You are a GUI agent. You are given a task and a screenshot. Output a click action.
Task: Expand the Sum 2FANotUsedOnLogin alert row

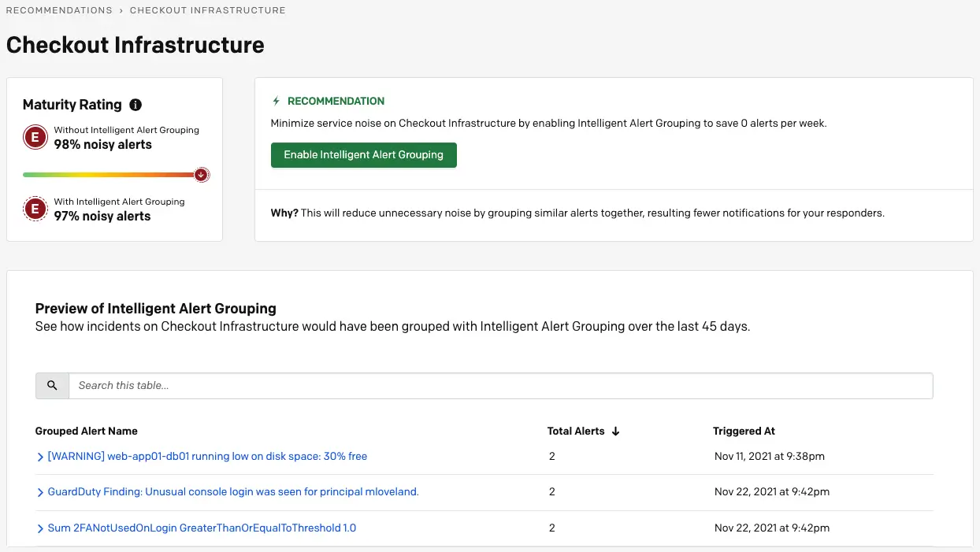[x=40, y=528]
